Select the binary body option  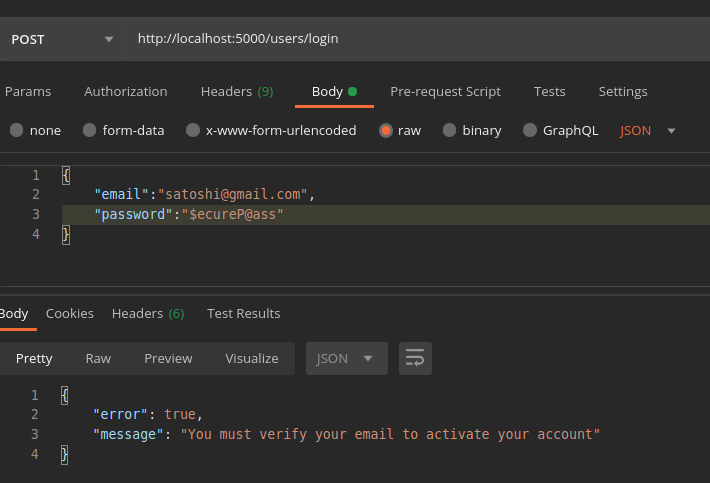tap(450, 130)
